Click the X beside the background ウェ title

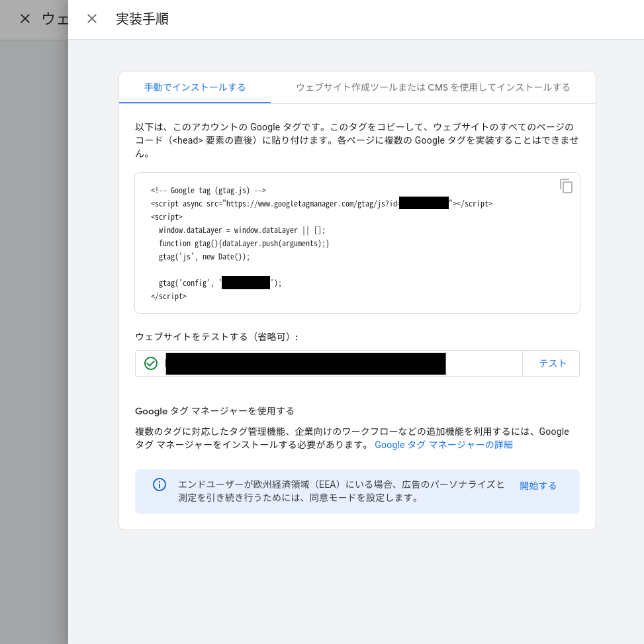25,19
